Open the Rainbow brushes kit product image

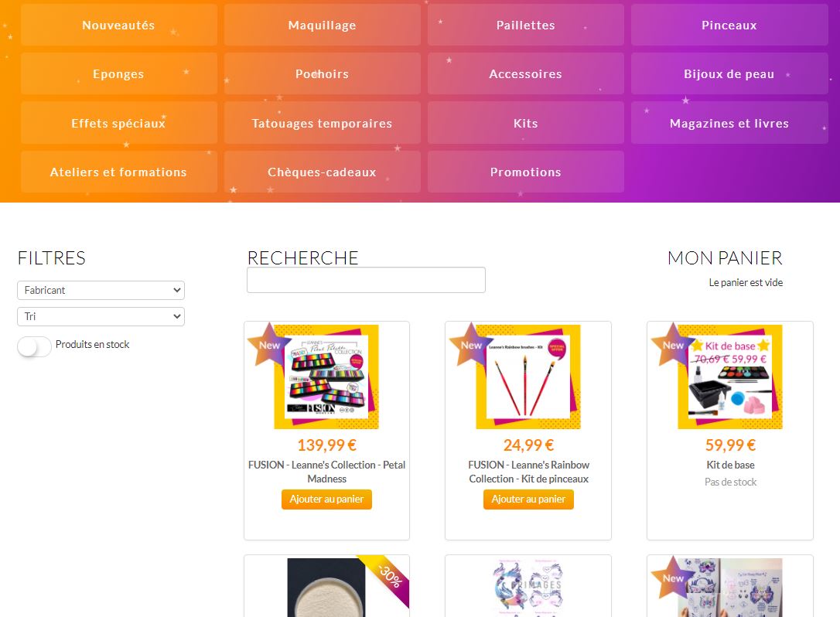(528, 377)
